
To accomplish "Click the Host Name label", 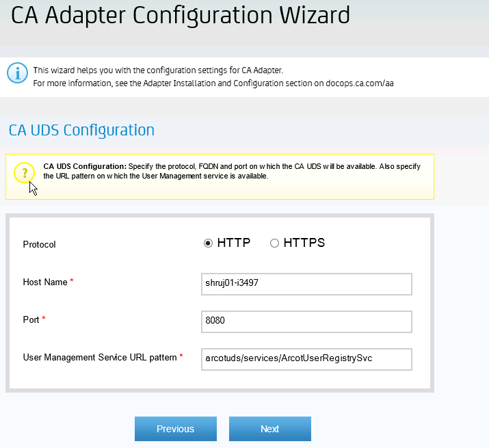I will tap(45, 282).
